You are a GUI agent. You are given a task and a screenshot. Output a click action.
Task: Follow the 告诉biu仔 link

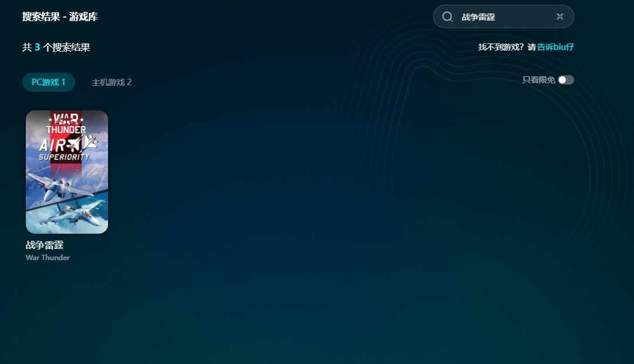coord(555,47)
